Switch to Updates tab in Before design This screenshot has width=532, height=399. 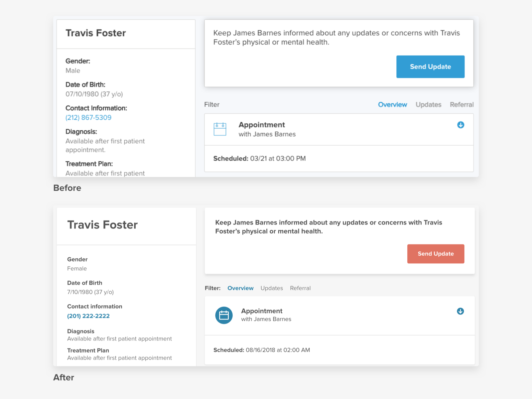[x=428, y=105]
